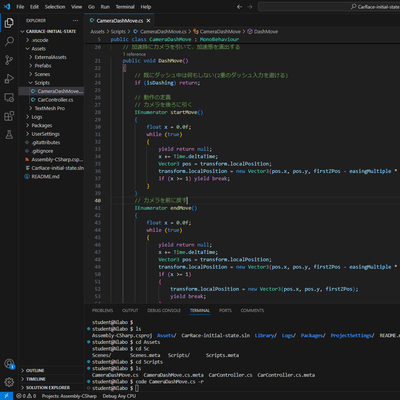This screenshot has height=400, width=400.
Task: Expand the ExternalAssets folder
Action: (x=51, y=57)
